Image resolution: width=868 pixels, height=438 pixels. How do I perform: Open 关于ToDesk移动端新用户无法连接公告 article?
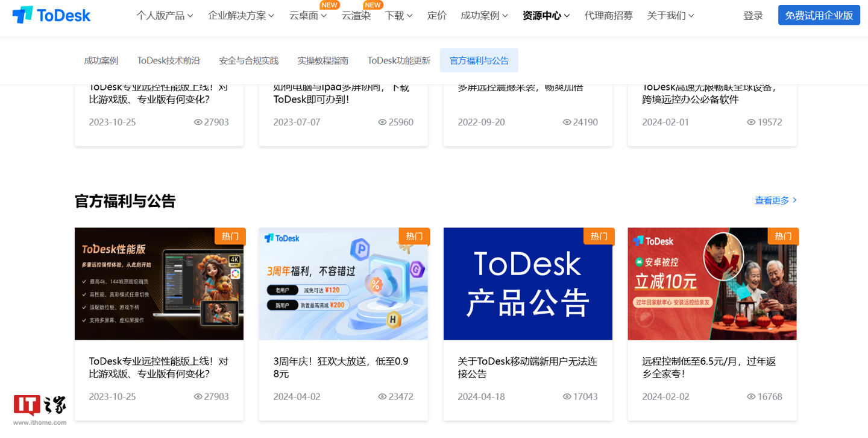click(x=527, y=367)
